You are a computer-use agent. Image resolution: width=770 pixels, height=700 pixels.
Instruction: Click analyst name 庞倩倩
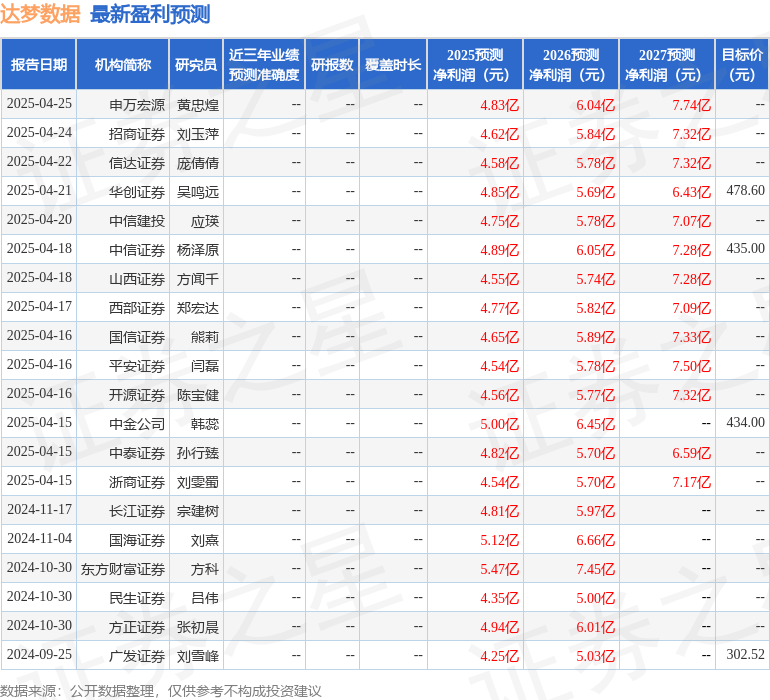click(x=198, y=163)
